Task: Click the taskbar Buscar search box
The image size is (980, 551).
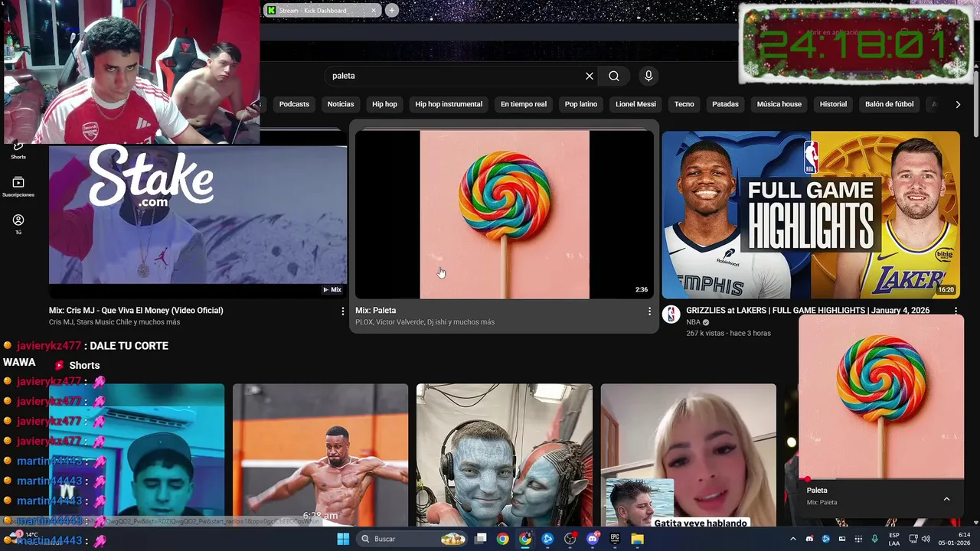Action: click(x=413, y=539)
